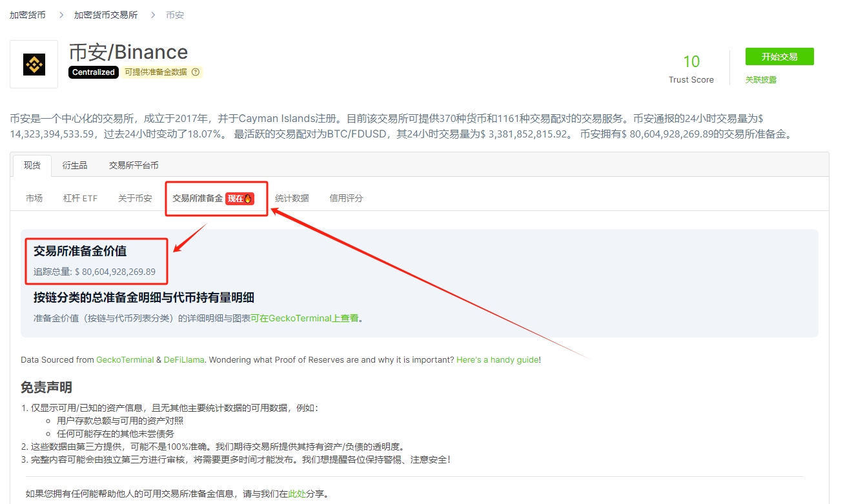
Task: Switch to the 交易所平台币 tab
Action: [134, 165]
